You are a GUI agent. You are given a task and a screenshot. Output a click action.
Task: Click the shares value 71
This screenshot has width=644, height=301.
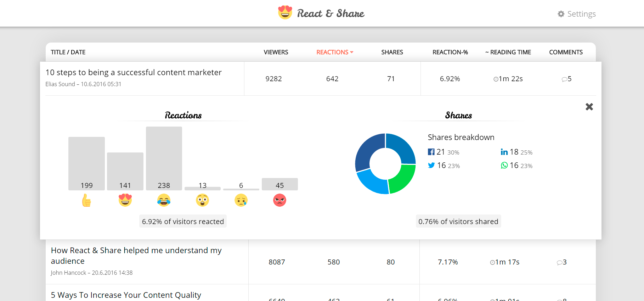pyautogui.click(x=391, y=79)
